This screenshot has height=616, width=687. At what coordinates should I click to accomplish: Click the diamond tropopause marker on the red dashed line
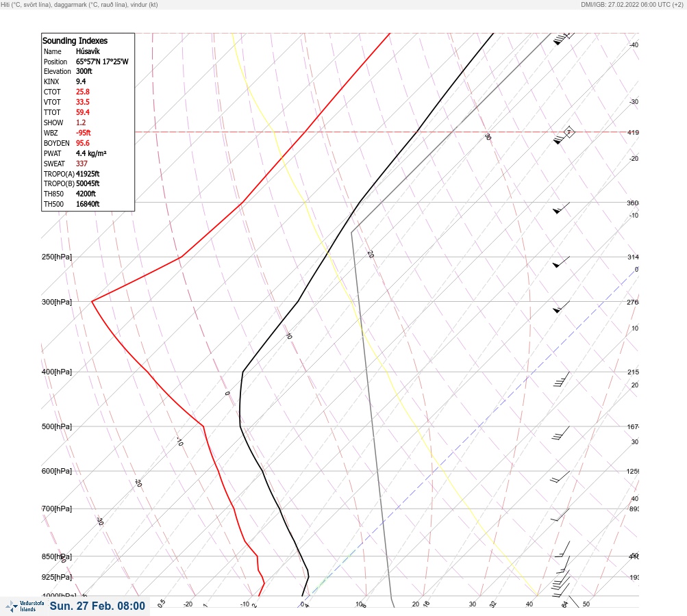pos(569,132)
